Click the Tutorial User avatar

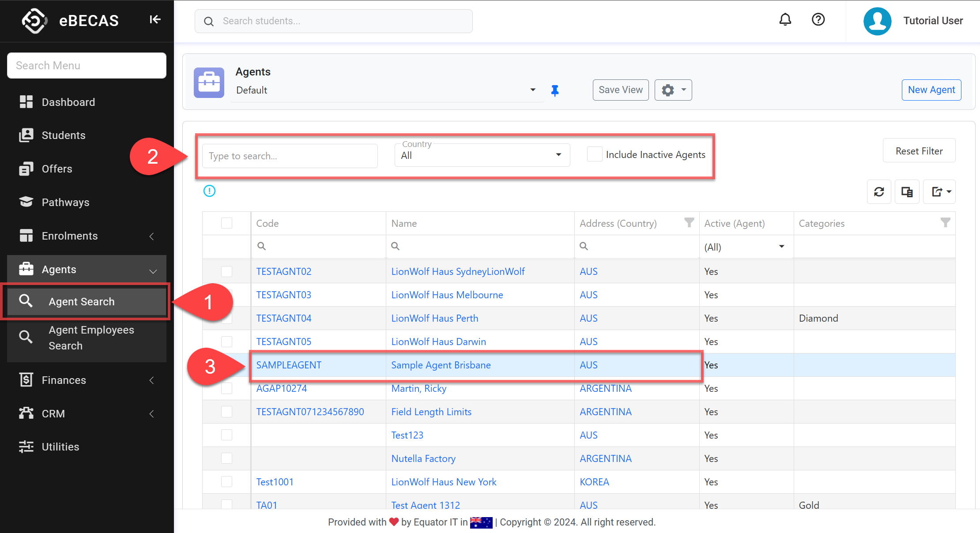(x=877, y=21)
